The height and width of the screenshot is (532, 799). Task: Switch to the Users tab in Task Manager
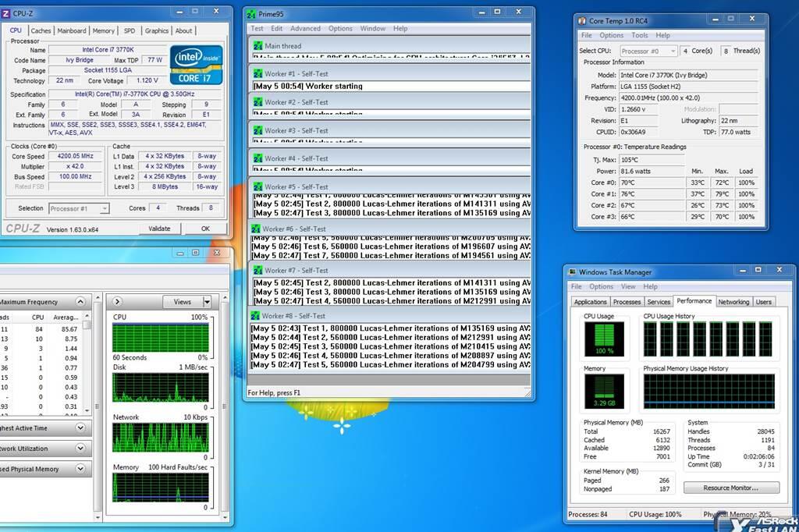coord(763,302)
